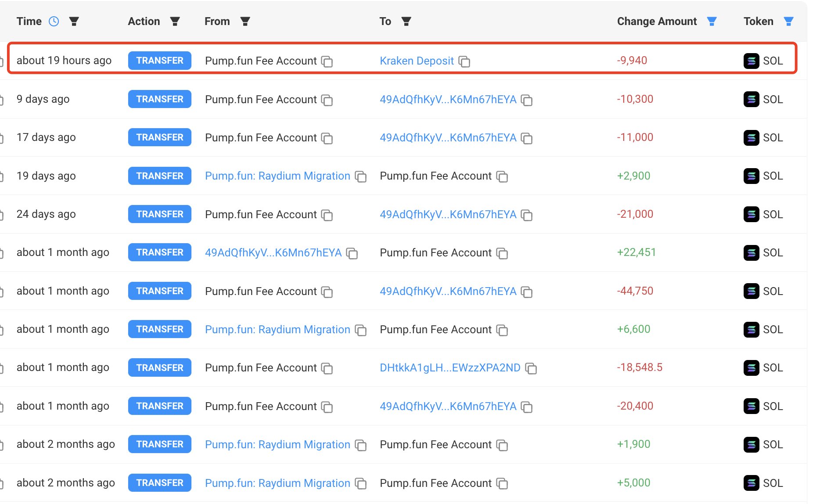This screenshot has width=813, height=504.
Task: Open the filter icon on the To column
Action: pos(406,21)
